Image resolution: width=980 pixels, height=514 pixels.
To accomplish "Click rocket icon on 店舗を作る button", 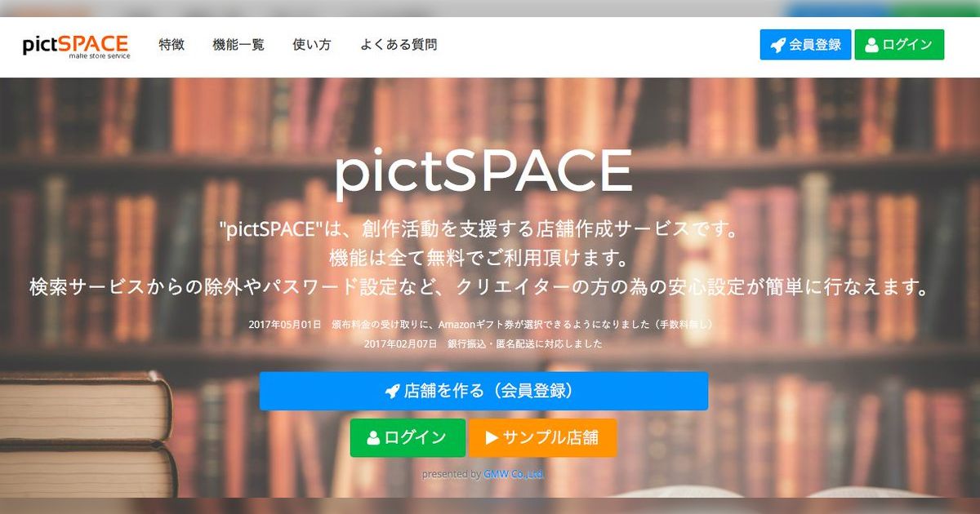I will tap(392, 391).
